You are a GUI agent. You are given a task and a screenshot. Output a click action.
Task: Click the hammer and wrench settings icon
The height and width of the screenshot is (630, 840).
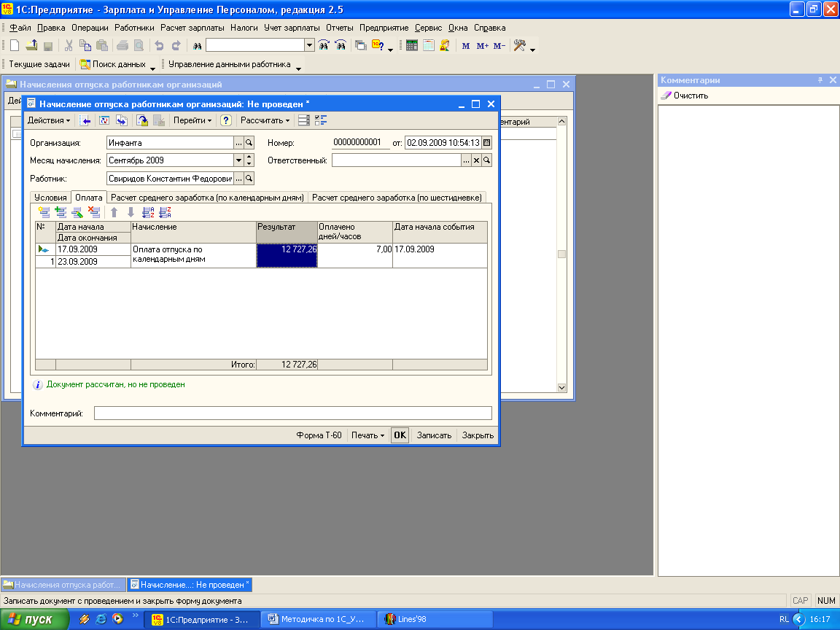[519, 45]
